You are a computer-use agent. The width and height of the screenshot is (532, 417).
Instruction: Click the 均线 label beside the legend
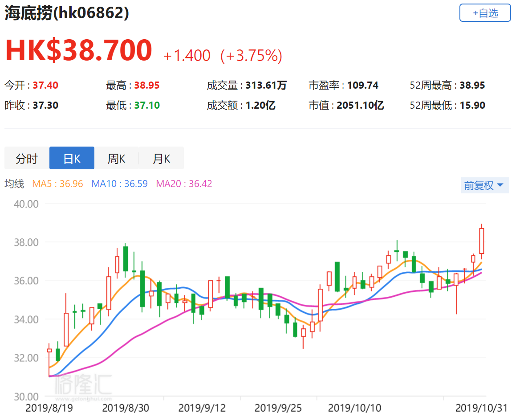pos(14,184)
